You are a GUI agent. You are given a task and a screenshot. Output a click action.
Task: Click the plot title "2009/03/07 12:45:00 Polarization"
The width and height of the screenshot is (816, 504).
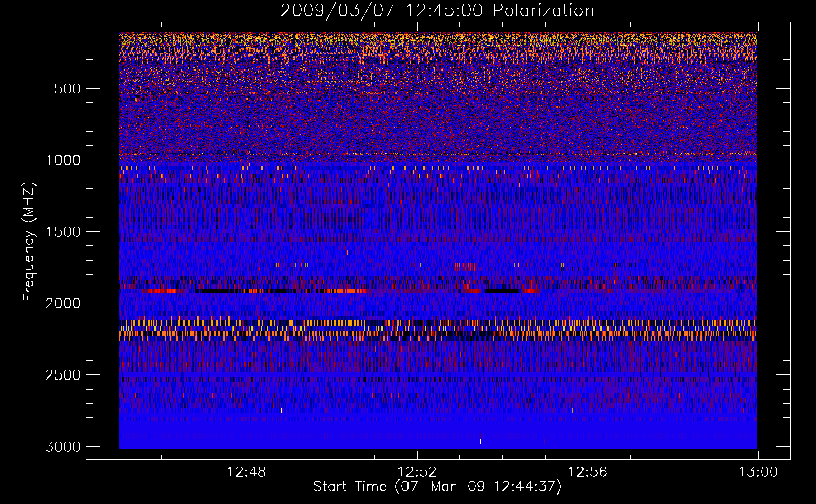tap(437, 11)
